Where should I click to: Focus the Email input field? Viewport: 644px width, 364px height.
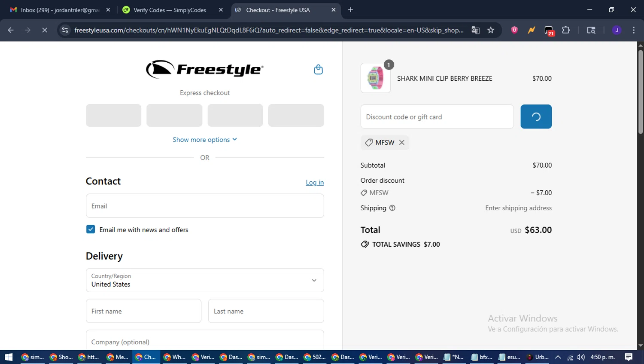tap(205, 206)
